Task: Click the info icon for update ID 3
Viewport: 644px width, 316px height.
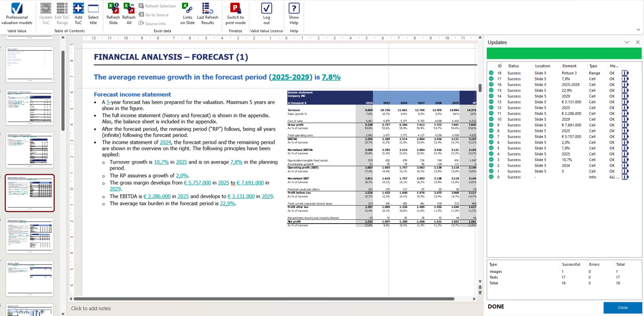Action: click(625, 160)
